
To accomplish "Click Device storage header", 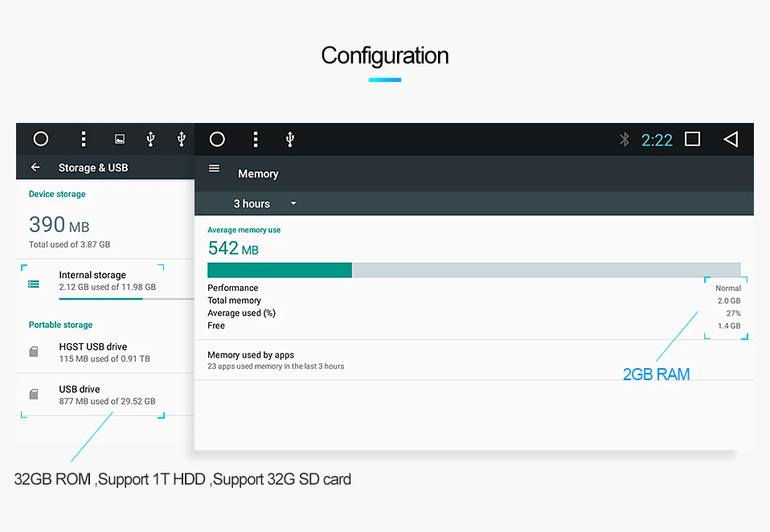I will 57,194.
